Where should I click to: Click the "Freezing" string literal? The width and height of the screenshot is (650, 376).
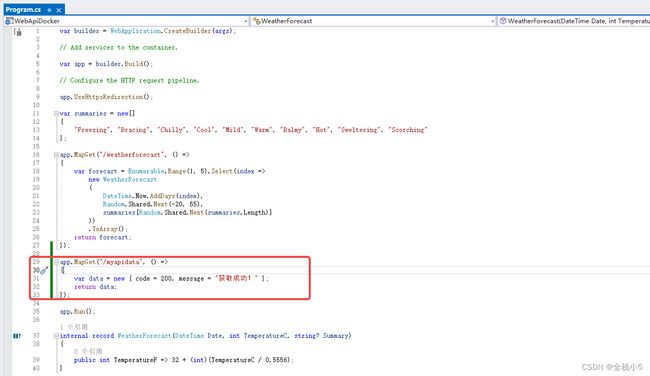coord(93,130)
